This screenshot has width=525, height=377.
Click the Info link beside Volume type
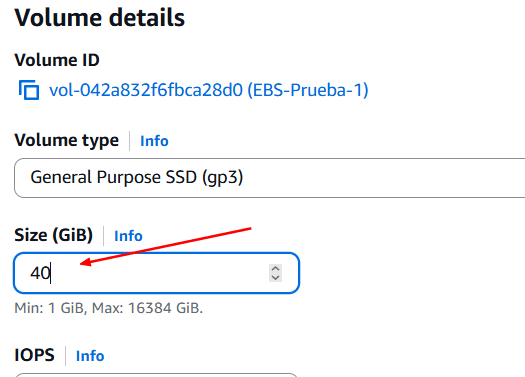coord(154,141)
